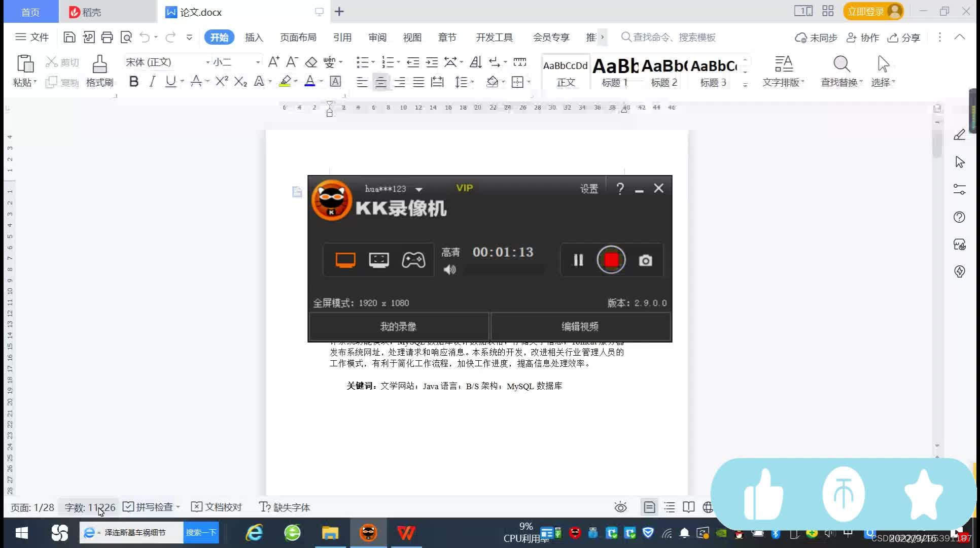Viewport: 980px width, 548px height.
Task: Clear formatting with eraser icon
Action: [x=311, y=62]
